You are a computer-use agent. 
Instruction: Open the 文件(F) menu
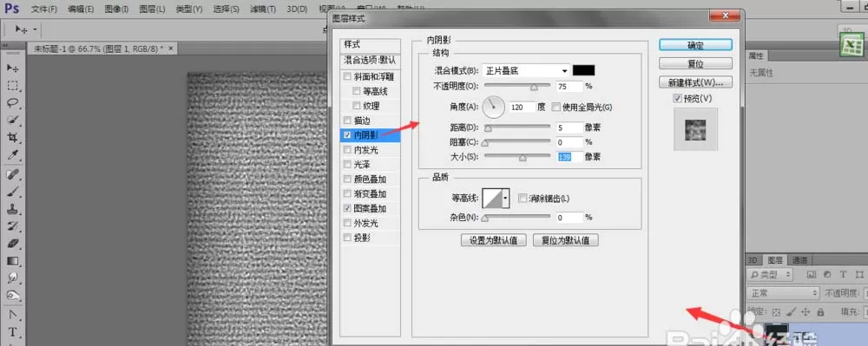click(44, 10)
